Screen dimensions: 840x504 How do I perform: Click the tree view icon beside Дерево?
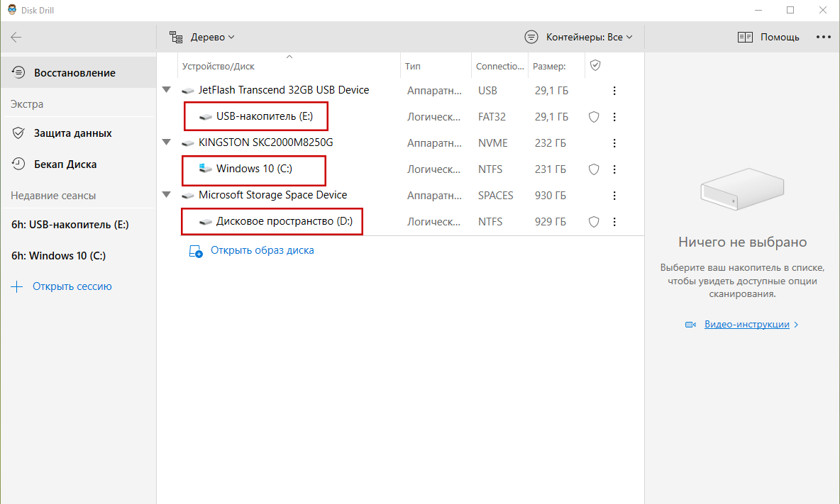[x=176, y=37]
